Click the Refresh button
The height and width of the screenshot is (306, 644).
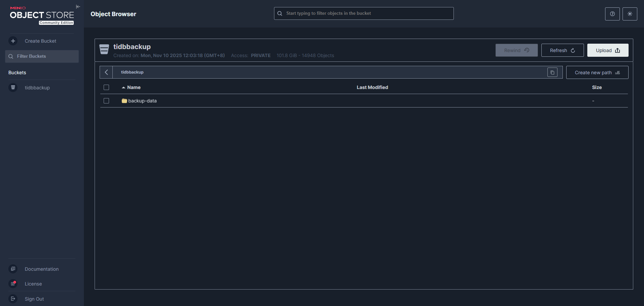point(562,50)
